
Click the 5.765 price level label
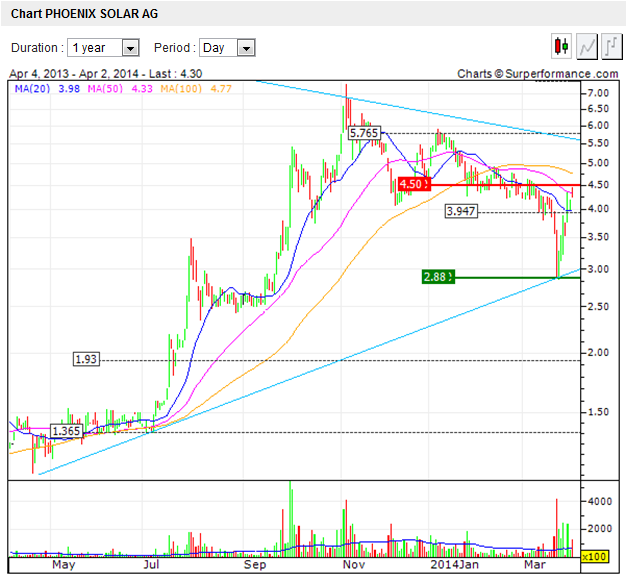364,132
